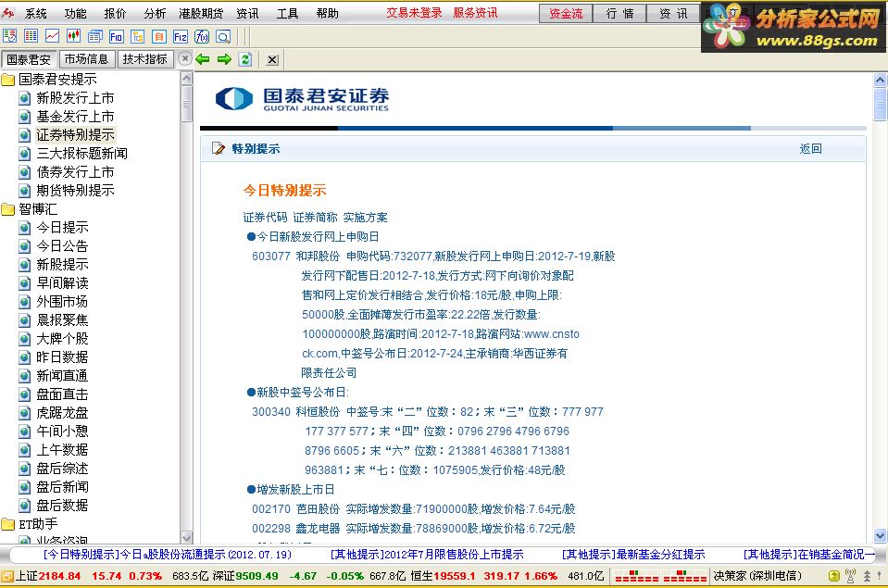
Task: Close the side panel round X
Action: (184, 58)
